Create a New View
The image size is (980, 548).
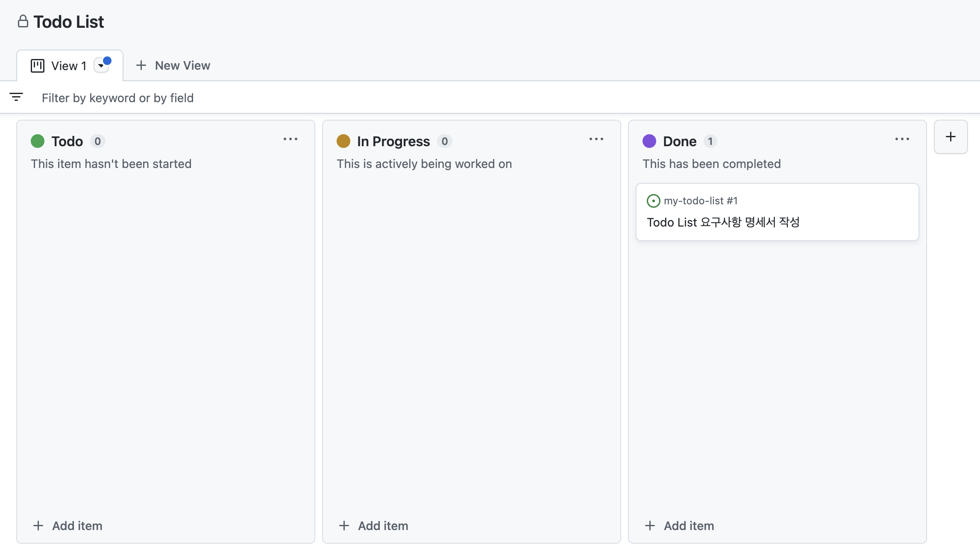point(173,65)
